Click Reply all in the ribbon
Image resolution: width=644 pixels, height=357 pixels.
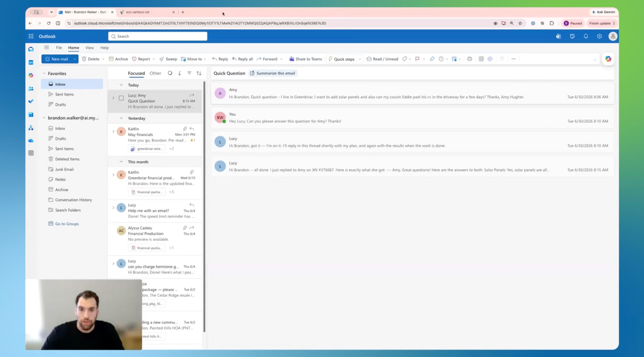(x=242, y=59)
